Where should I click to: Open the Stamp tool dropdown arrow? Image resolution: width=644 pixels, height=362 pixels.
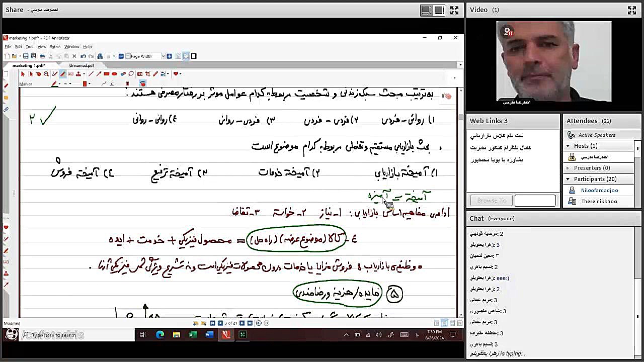84,74
